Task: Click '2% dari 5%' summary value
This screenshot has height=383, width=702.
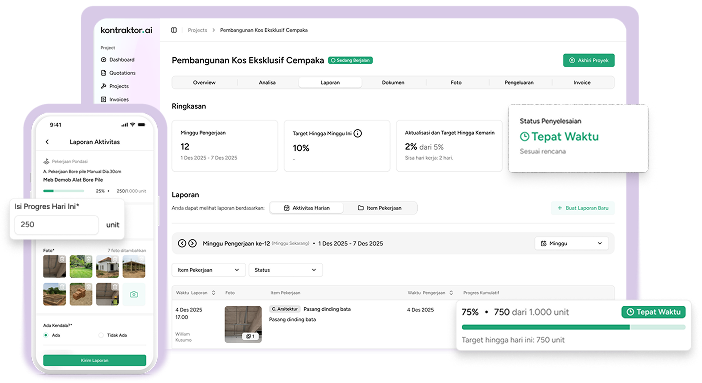Action: pos(424,146)
